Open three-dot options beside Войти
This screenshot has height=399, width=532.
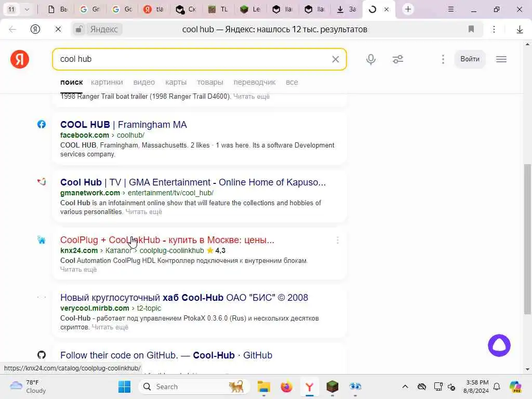click(443, 59)
